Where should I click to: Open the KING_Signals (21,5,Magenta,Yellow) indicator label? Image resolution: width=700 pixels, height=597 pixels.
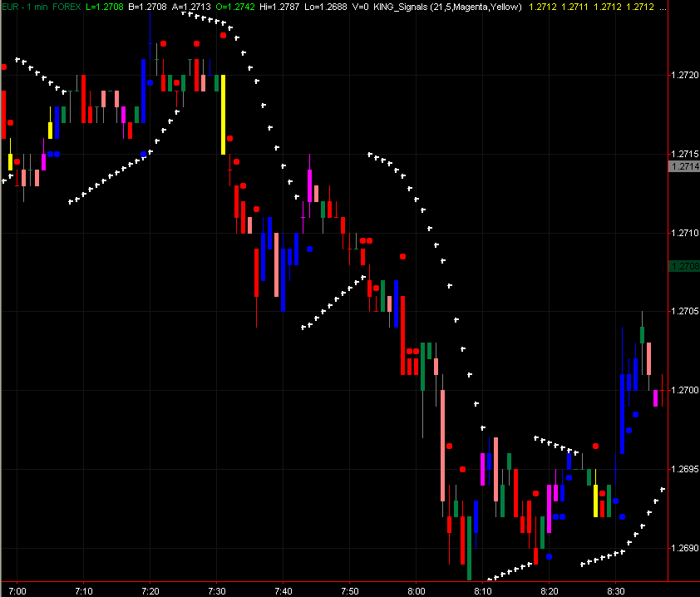point(447,7)
